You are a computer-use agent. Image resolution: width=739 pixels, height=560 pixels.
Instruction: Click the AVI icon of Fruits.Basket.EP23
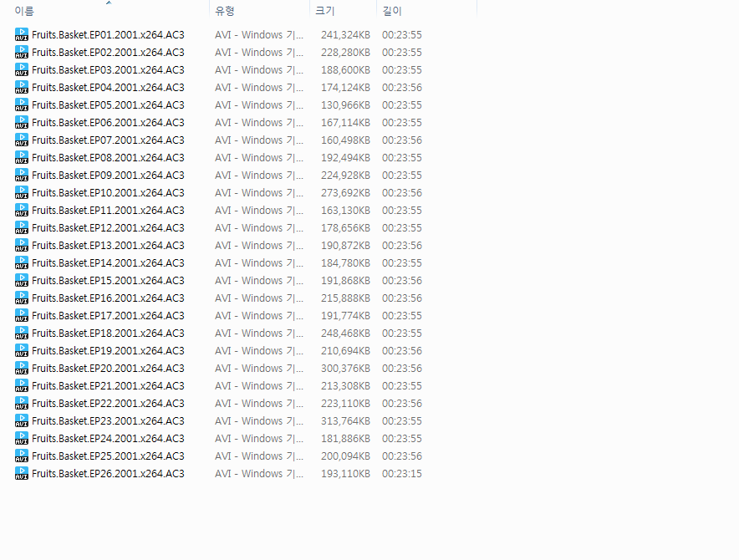(x=22, y=421)
